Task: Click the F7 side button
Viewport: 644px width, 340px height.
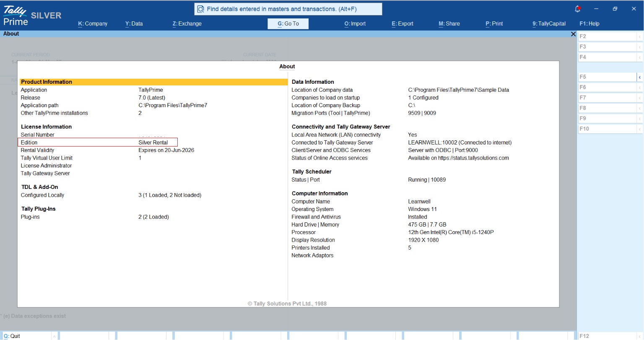Action: tap(607, 98)
